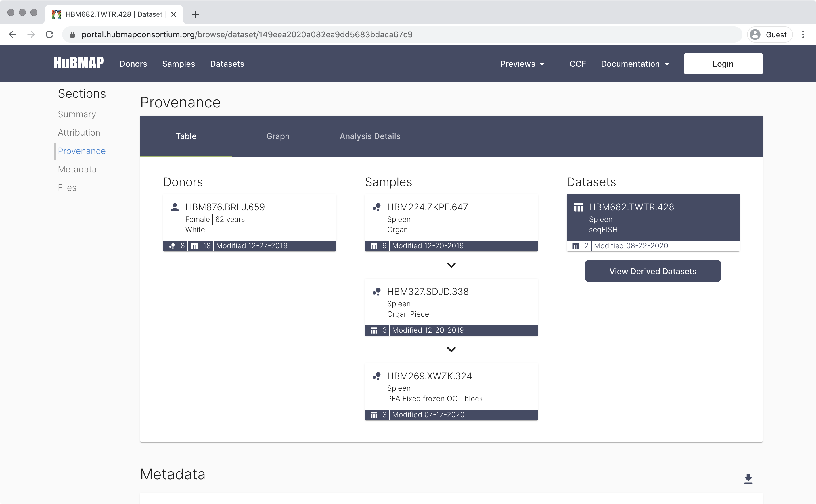Go back using the browser back arrow
This screenshot has width=816, height=504.
[x=13, y=34]
